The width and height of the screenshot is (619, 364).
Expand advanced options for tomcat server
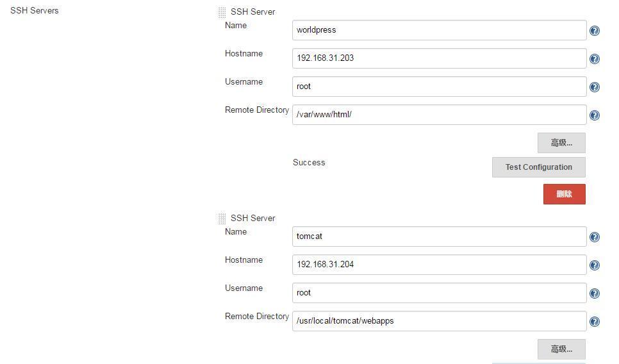(x=561, y=349)
